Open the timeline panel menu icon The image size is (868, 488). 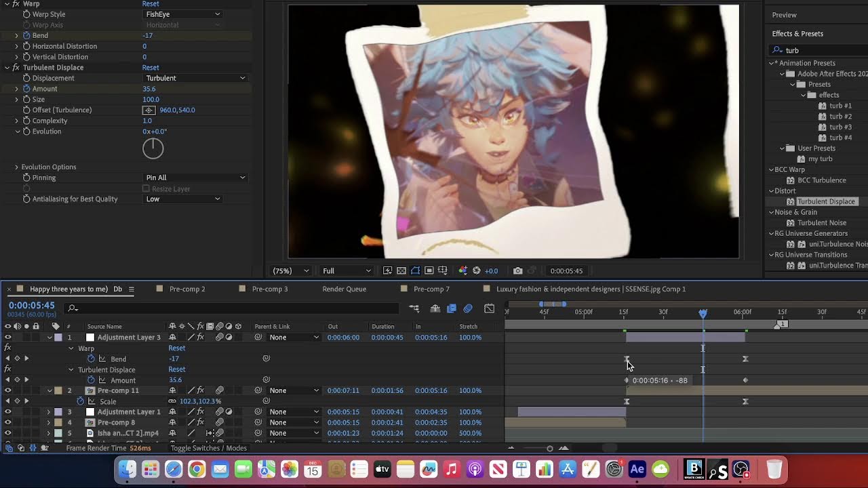(x=132, y=289)
